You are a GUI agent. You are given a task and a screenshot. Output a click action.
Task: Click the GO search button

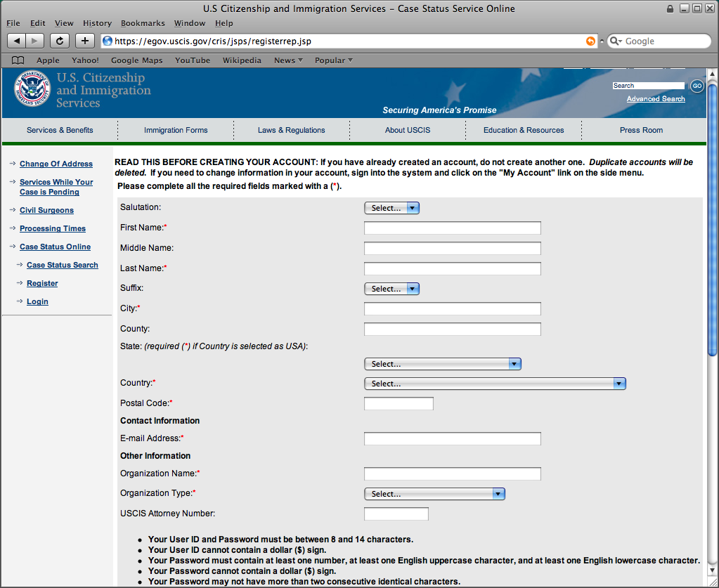(697, 86)
